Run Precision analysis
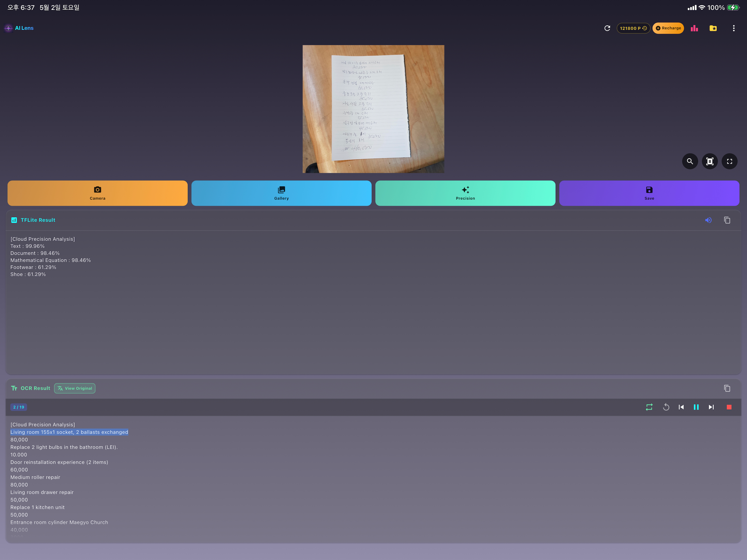The height and width of the screenshot is (560, 747). tap(465, 193)
